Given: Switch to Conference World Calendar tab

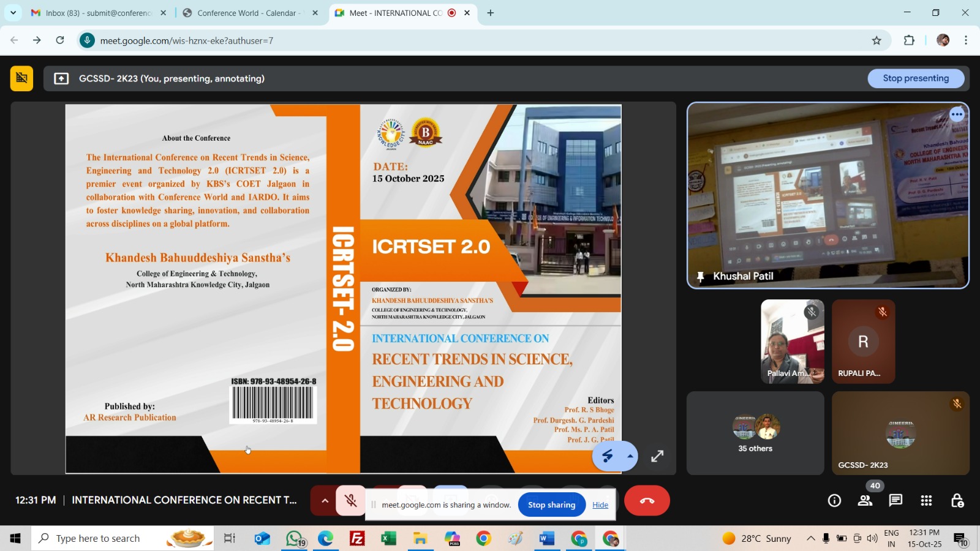Looking at the screenshot, I should [x=247, y=13].
